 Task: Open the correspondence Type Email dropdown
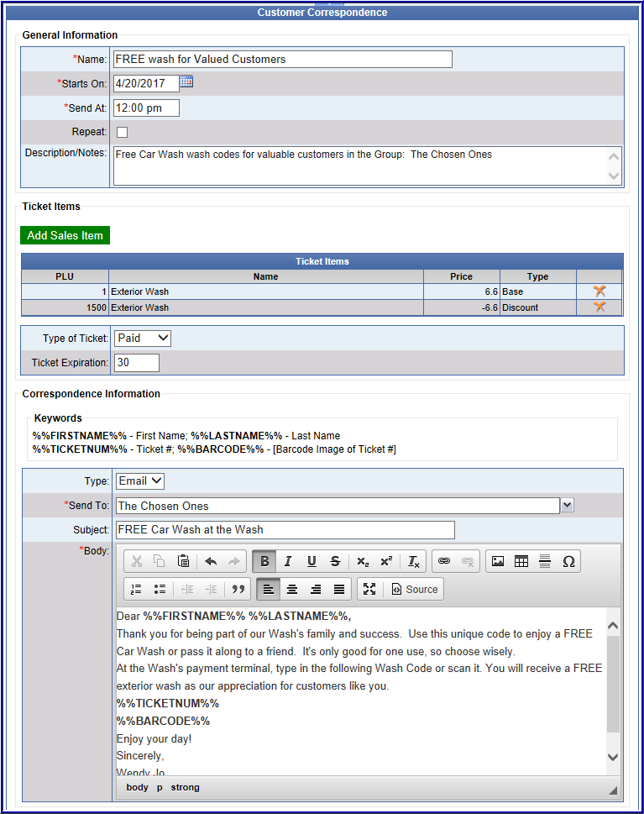[x=140, y=481]
